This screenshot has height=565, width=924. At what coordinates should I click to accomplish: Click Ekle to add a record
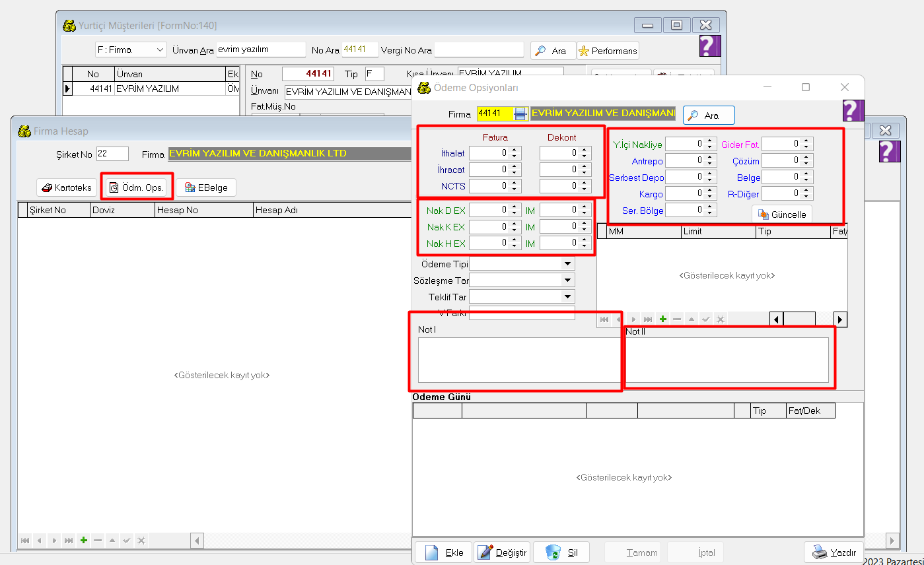443,552
